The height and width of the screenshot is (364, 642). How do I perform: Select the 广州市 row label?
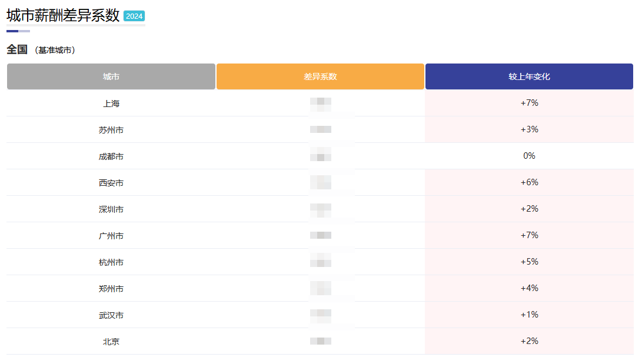coord(111,236)
